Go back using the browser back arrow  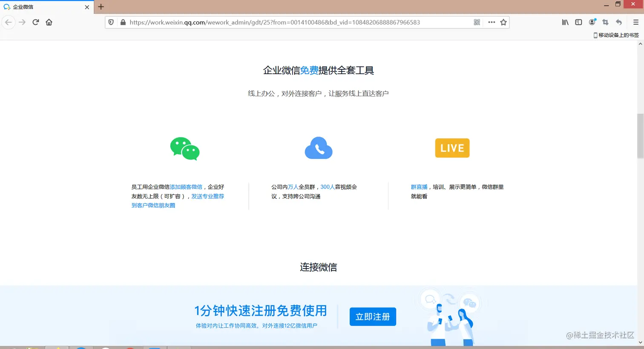[x=9, y=22]
